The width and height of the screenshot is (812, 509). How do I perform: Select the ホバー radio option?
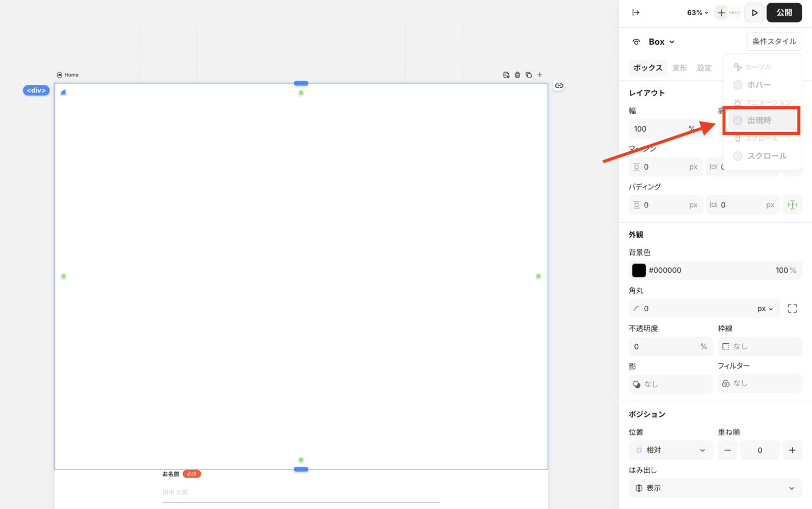point(738,85)
